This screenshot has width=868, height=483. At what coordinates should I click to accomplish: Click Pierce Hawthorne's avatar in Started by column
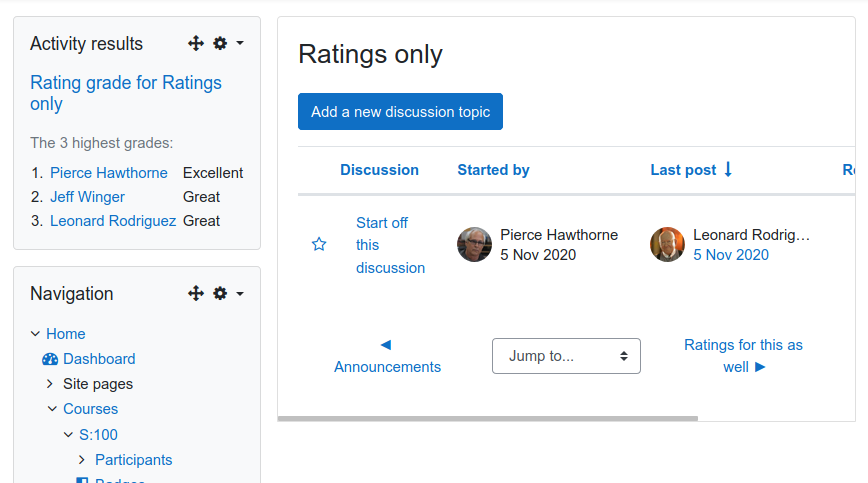(x=474, y=244)
